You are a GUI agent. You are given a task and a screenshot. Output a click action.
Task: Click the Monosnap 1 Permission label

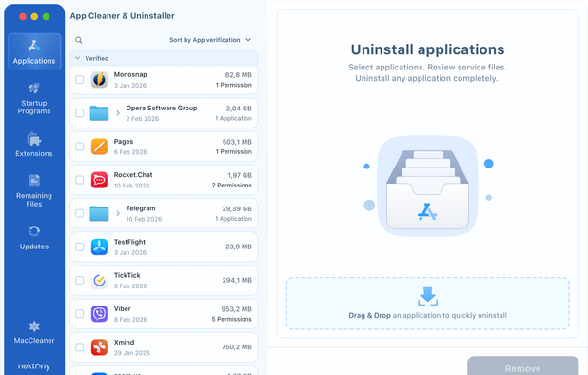(x=234, y=85)
